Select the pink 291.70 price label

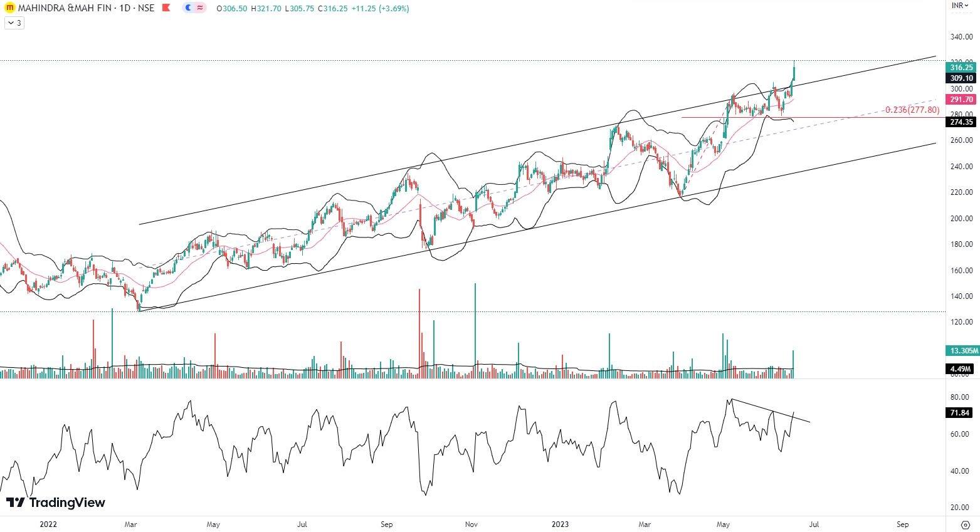[961, 100]
